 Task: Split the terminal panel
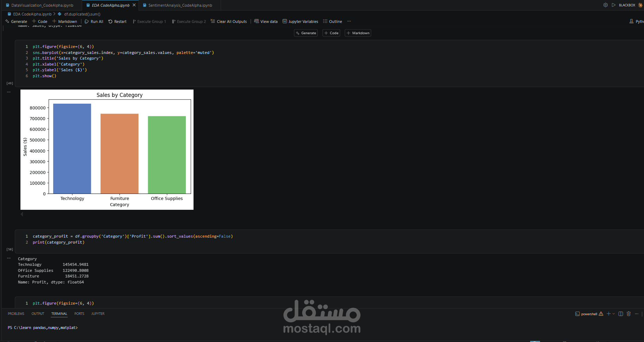coord(621,314)
